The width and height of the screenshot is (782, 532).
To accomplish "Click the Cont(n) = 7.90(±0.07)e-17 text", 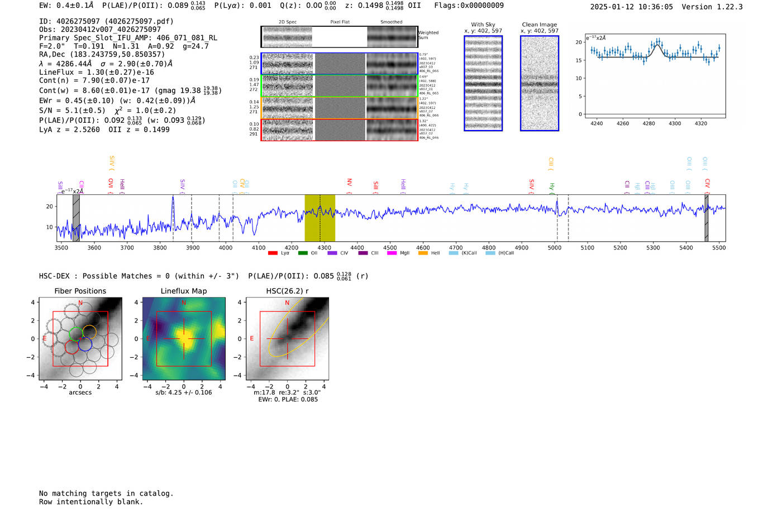I will click(94, 80).
